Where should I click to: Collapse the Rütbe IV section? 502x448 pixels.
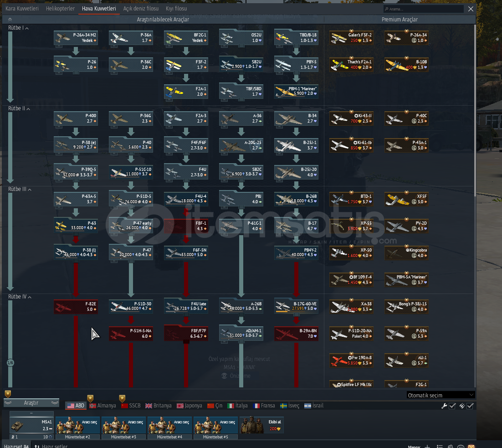[20, 297]
